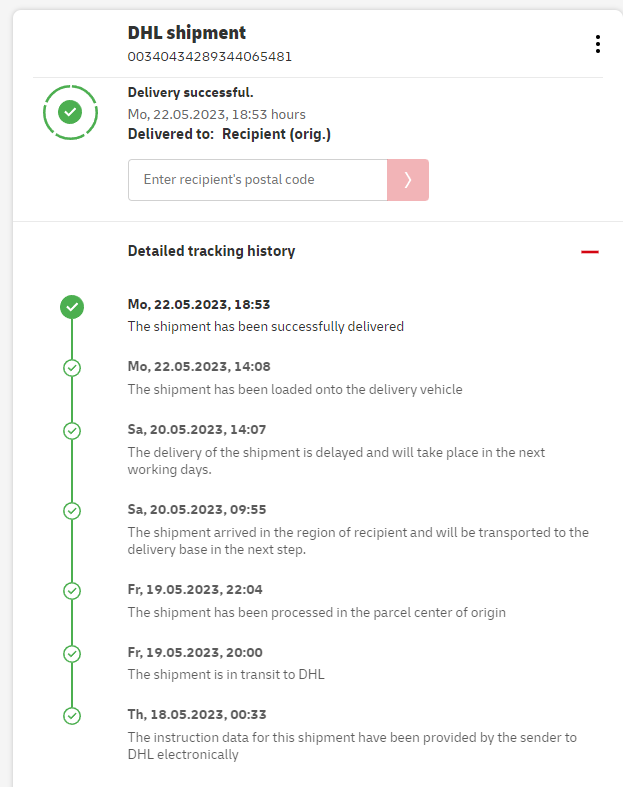Image resolution: width=623 pixels, height=787 pixels.
Task: Click the DHL shipment title
Action: coord(186,33)
